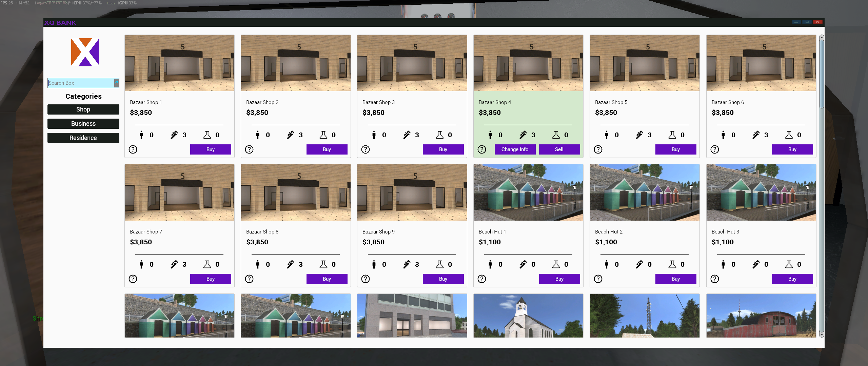The image size is (868, 366).
Task: Click the XQ Bank logo
Action: 85,52
